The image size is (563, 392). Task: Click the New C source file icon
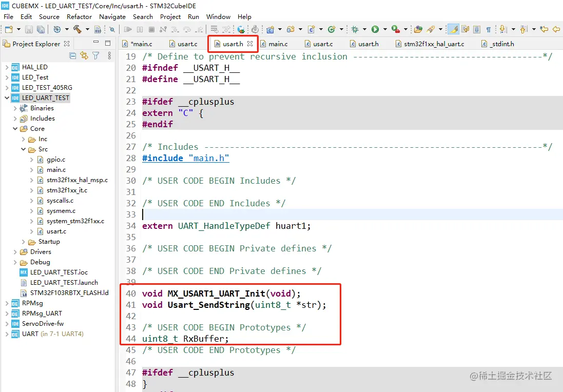tap(311, 29)
